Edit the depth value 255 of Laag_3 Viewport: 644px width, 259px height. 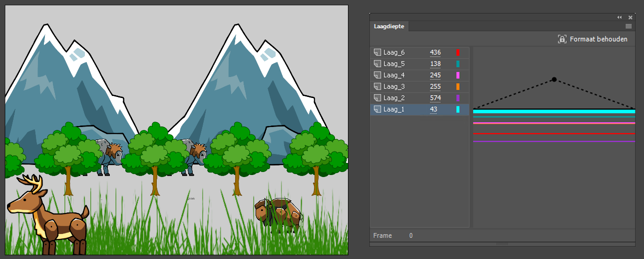coord(435,86)
